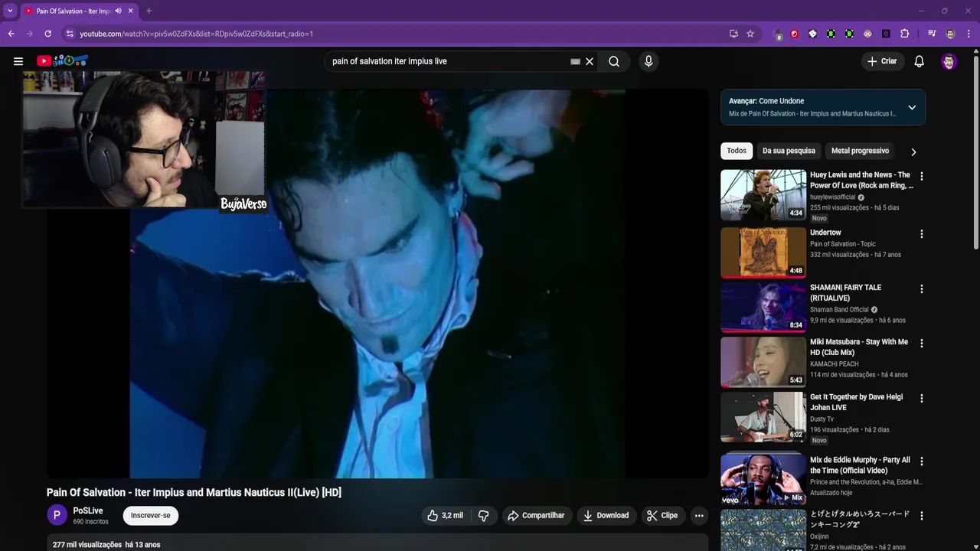Open the Mix de Eddie Murphy thumbnail
This screenshot has height=551, width=980.
tap(763, 480)
